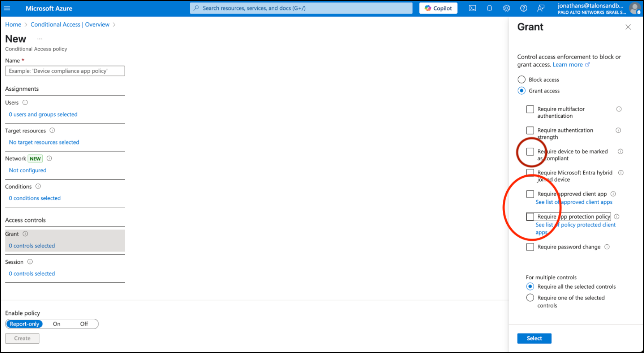Show info for Require device marked compliant
This screenshot has width=644, height=353.
click(620, 152)
